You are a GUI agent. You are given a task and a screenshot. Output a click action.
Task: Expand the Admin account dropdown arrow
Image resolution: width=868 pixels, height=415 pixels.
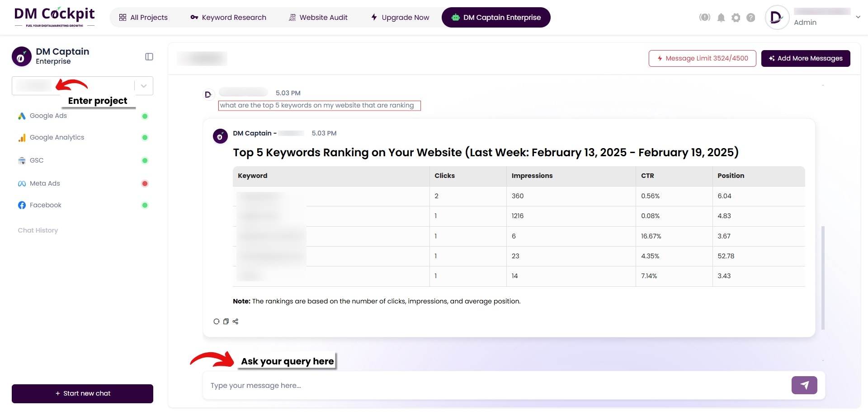[x=858, y=17]
